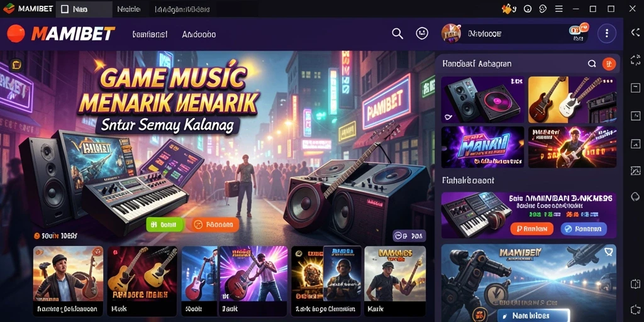Open the Wook card with red guitar
This screenshot has height=322, width=644.
click(200, 281)
